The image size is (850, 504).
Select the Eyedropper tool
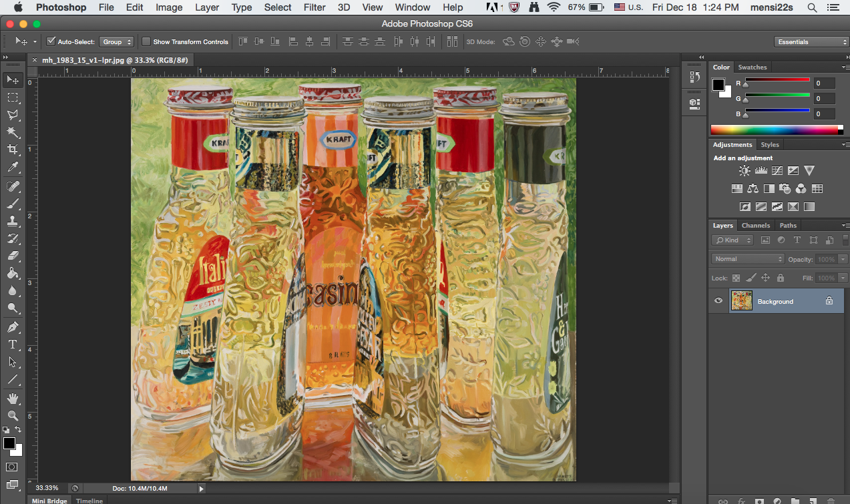click(x=12, y=167)
